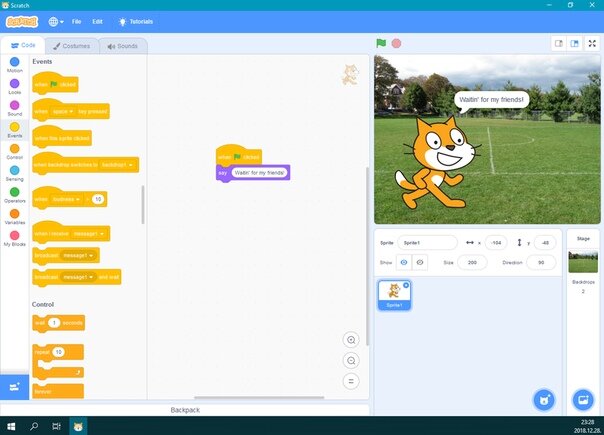604x435 pixels.
Task: Select the Stage backdrop thumbnail
Action: coord(583,262)
